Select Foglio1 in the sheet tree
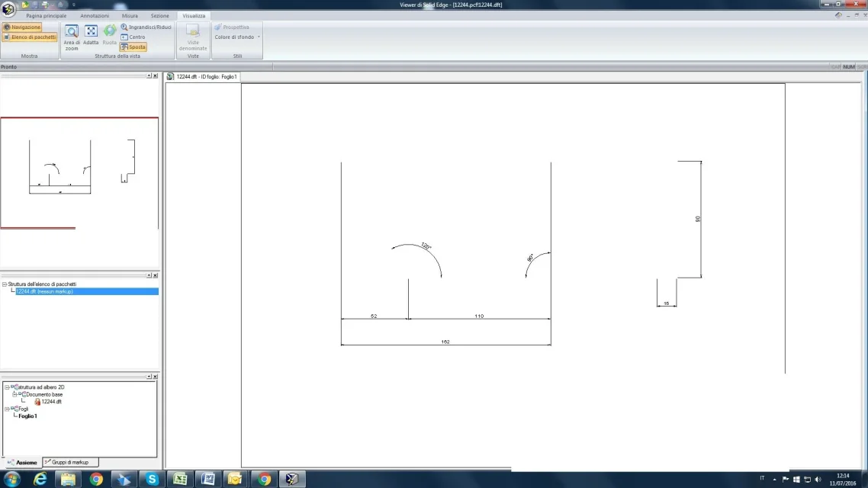Screen dimensions: 868x488 point(27,416)
